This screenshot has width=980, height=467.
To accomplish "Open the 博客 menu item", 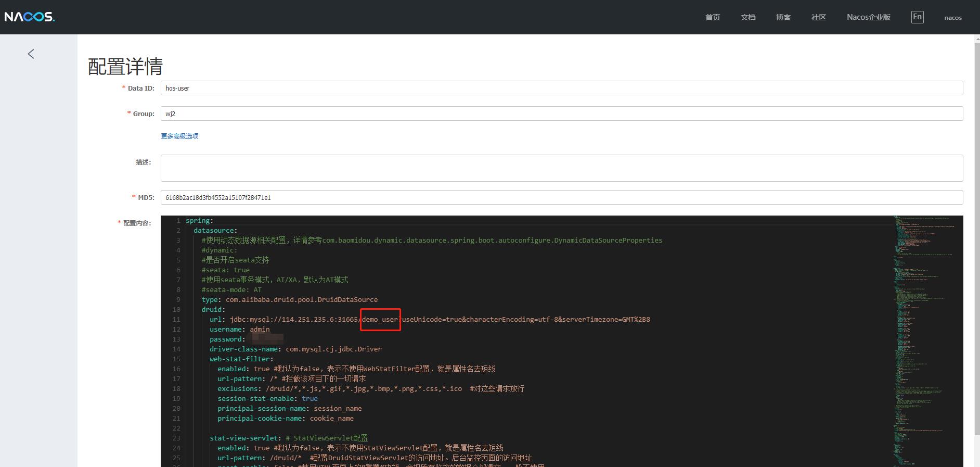I will pos(783,17).
